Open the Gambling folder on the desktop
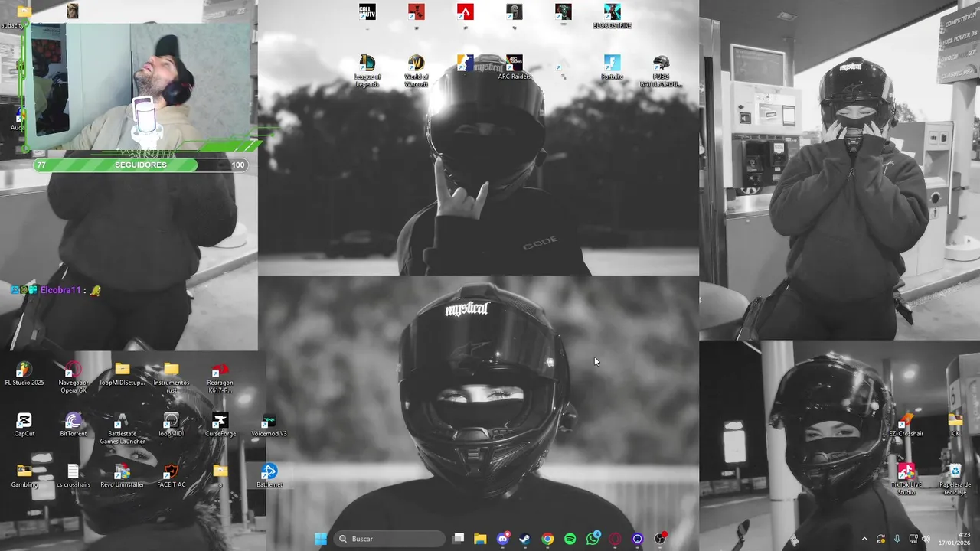The height and width of the screenshot is (551, 980). [x=24, y=476]
